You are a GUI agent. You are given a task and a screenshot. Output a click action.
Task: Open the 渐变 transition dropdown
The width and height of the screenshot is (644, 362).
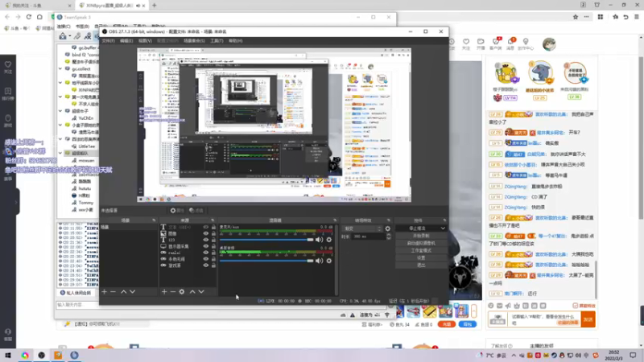(361, 228)
